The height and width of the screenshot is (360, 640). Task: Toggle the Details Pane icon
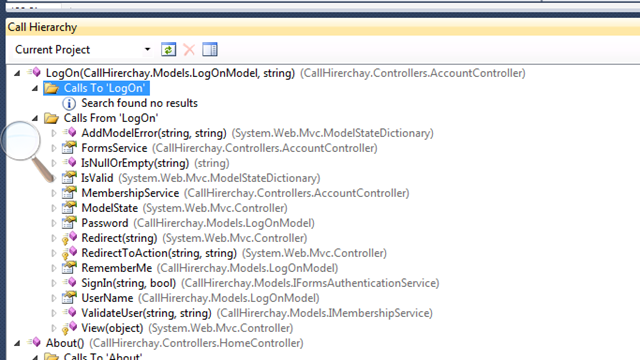tap(210, 50)
